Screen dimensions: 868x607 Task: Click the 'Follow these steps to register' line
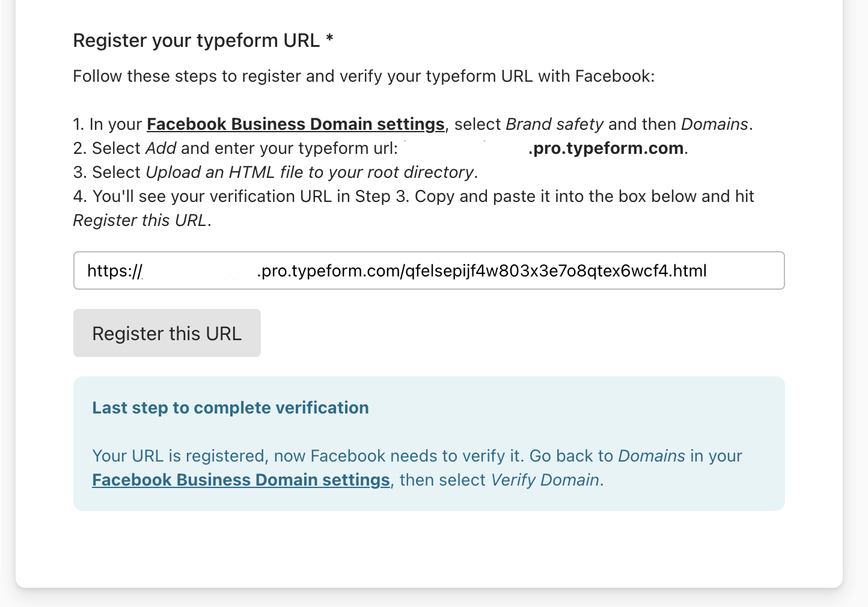coord(364,76)
